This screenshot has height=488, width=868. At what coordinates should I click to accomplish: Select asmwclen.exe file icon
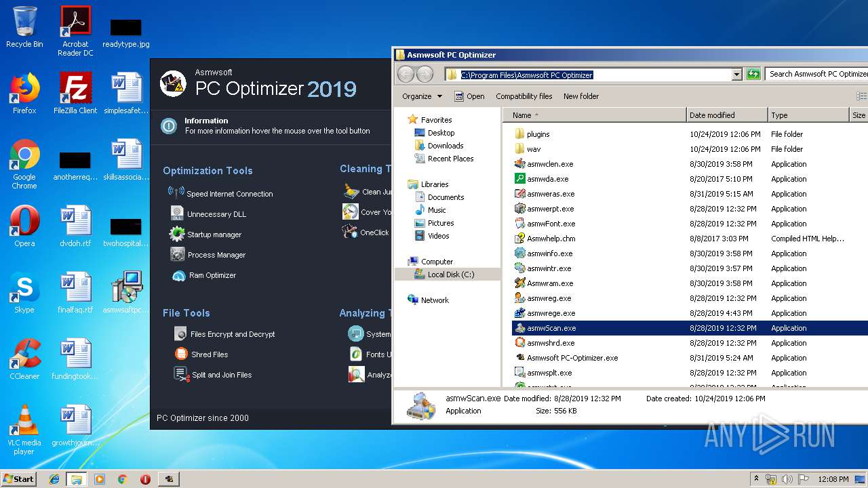click(519, 164)
